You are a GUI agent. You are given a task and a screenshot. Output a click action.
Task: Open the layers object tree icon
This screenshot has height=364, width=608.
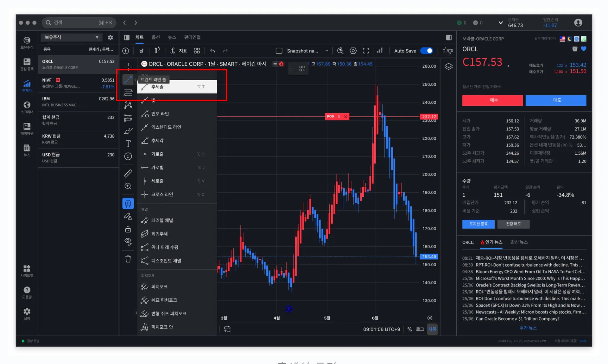tap(449, 66)
